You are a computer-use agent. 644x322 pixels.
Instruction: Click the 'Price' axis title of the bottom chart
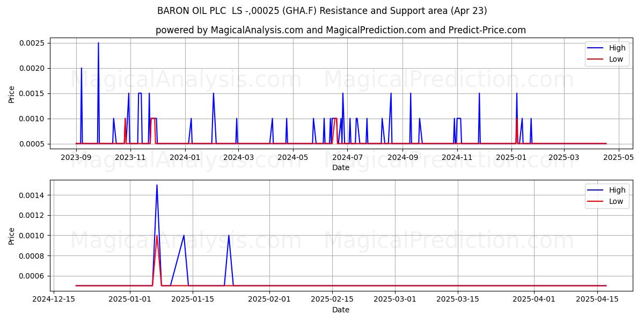tap(12, 236)
